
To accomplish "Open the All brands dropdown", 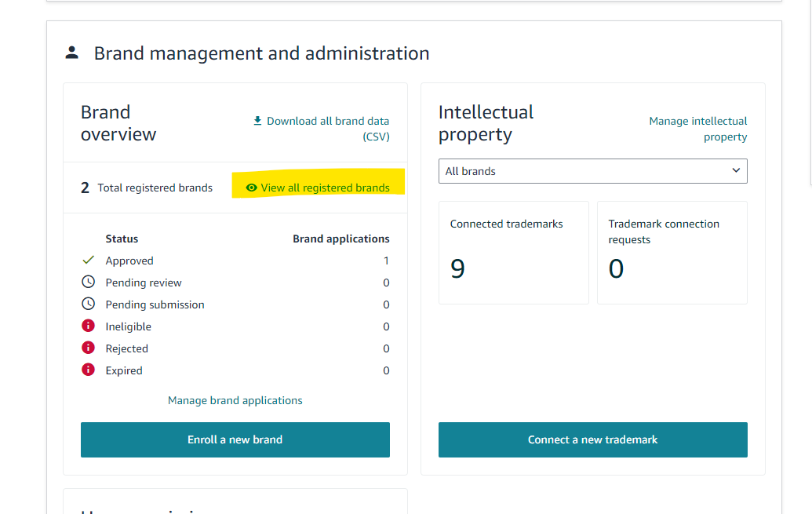I will pos(592,171).
